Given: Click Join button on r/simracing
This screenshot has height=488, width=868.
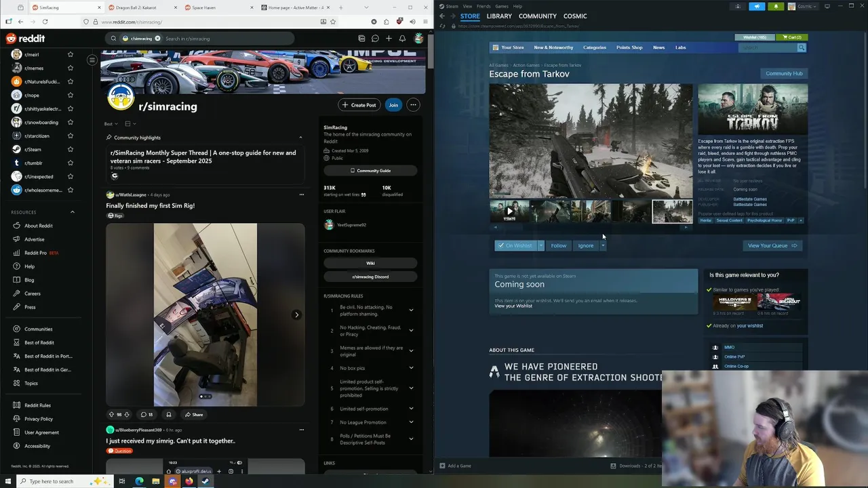Looking at the screenshot, I should coord(393,105).
